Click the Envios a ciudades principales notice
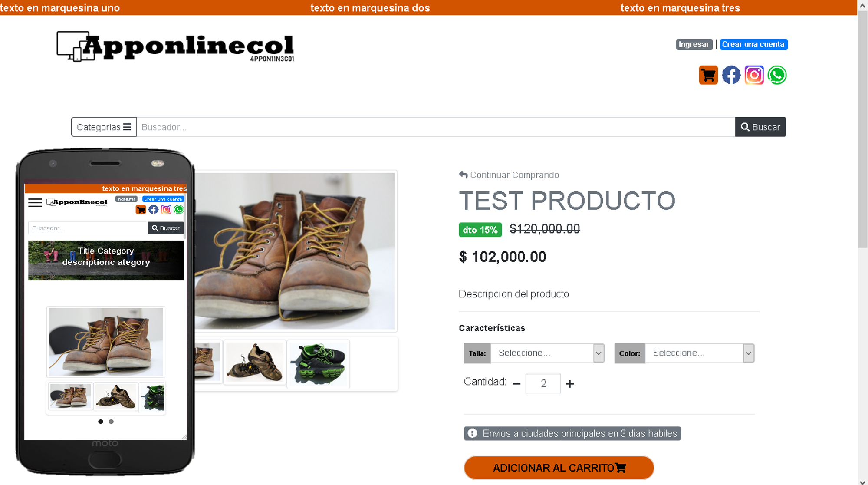Viewport: 868px width, 485px height. pos(572,433)
